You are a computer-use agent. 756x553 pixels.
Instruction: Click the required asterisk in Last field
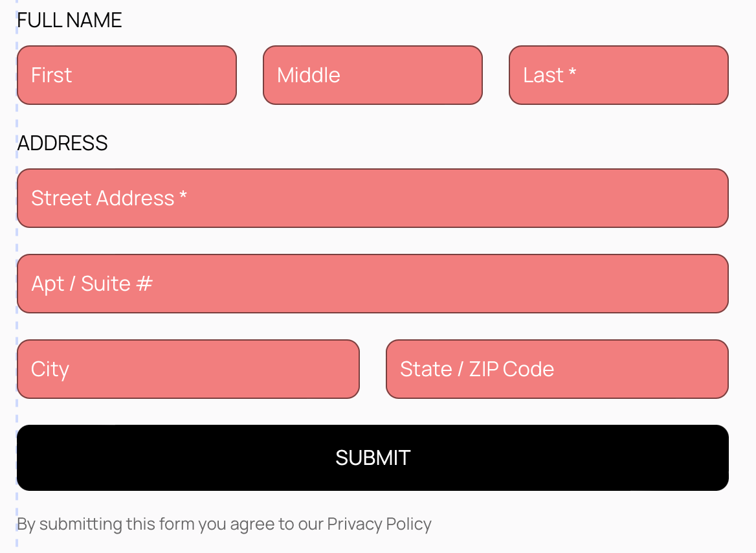[572, 74]
